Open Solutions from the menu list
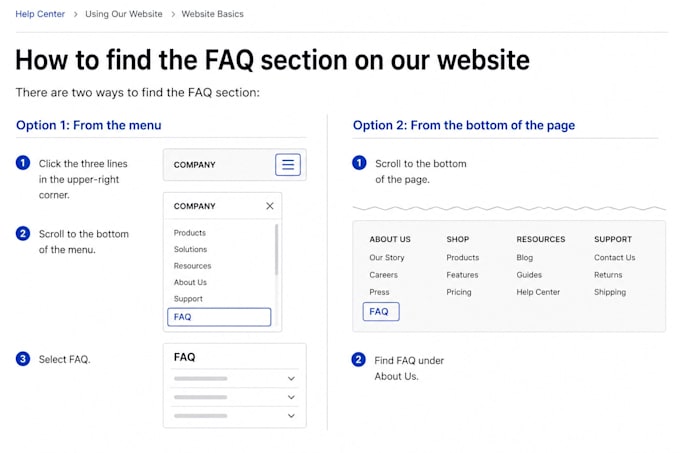Screen dimensions: 680x453 coord(190,249)
